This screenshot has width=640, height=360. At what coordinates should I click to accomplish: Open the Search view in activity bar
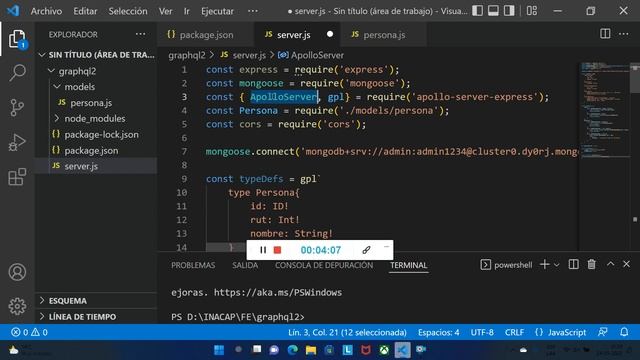coord(17,73)
